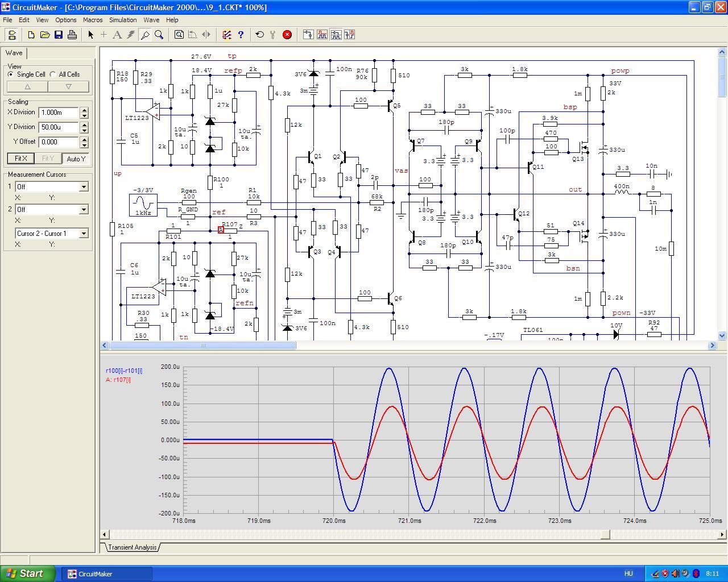Click the Fit X button

pos(20,159)
